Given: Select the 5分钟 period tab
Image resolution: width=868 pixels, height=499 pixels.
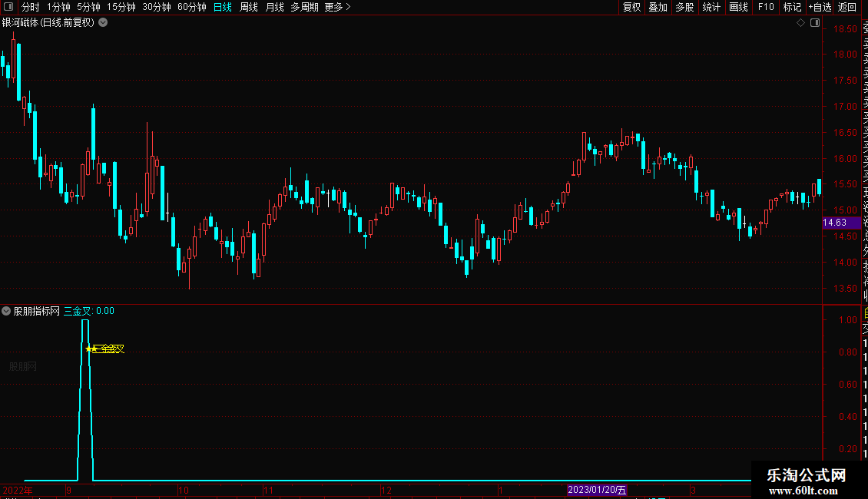Looking at the screenshot, I should [88, 7].
